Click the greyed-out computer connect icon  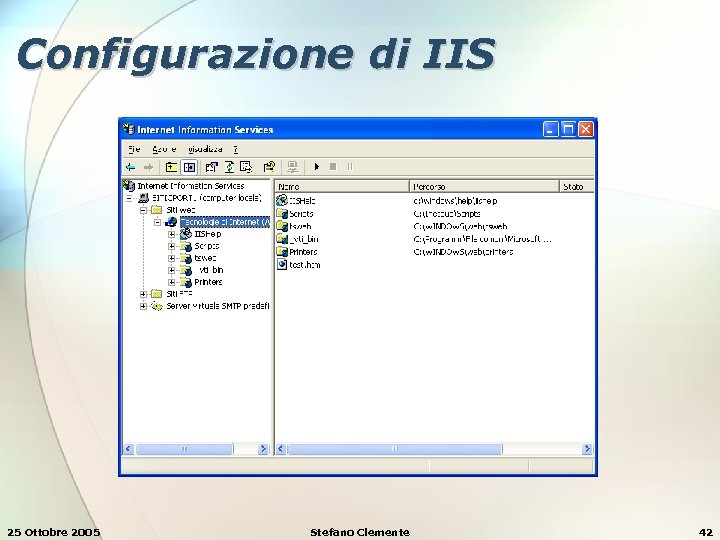coord(292,167)
